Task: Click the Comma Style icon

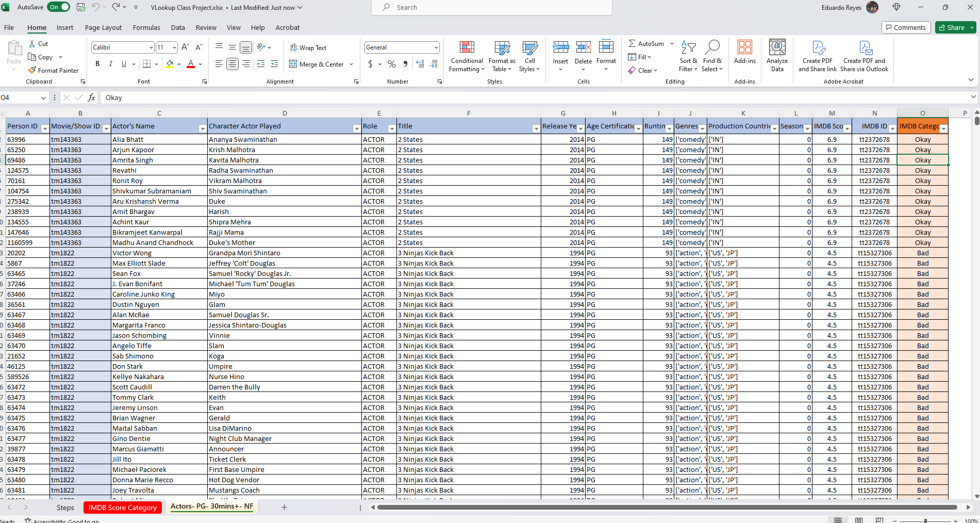Action: coord(405,64)
